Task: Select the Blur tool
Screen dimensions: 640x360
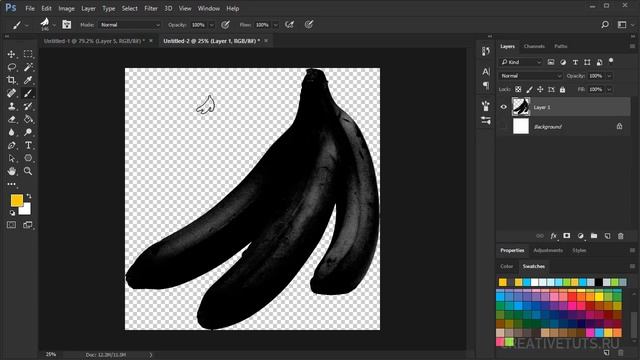Action: pos(11,132)
